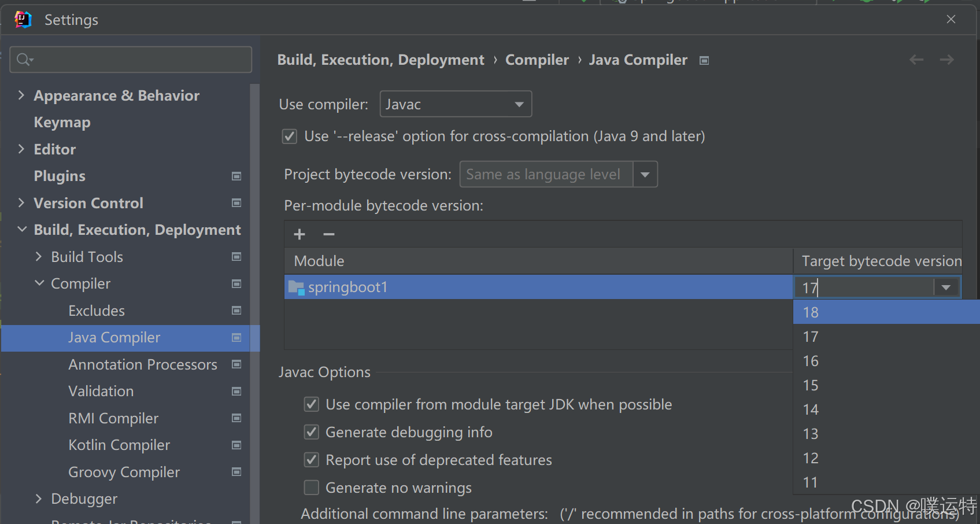980x524 pixels.
Task: Click project-level icon beside Java Compiler breadcrumb
Action: 704,61
